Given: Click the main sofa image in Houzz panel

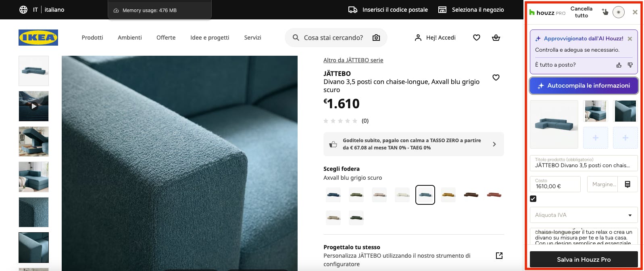Looking at the screenshot, I should (x=554, y=124).
